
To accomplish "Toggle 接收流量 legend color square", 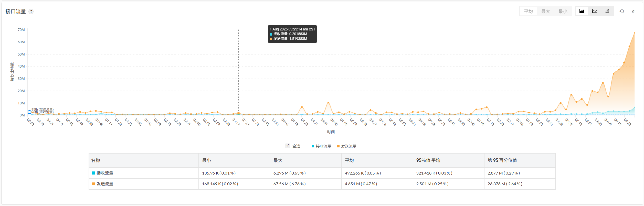I will 313,146.
